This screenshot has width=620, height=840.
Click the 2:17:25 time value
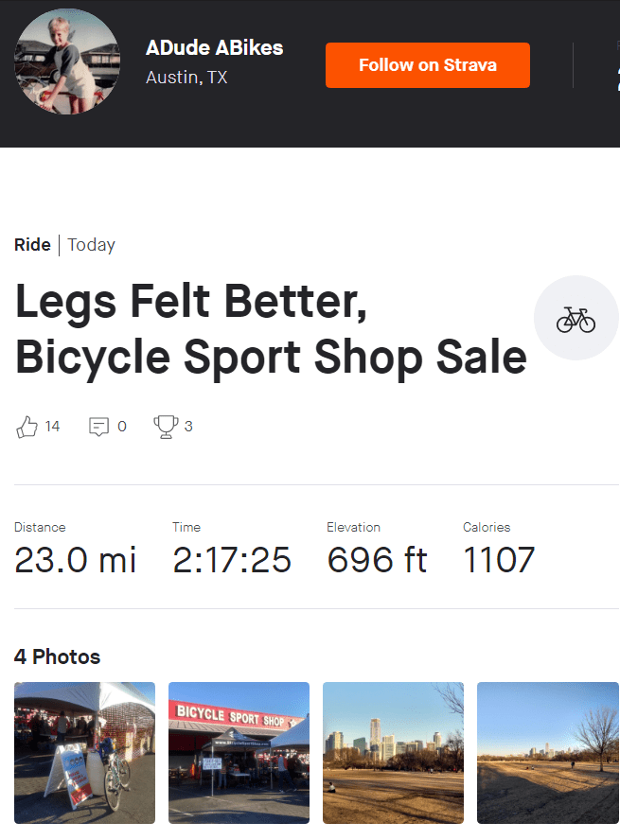[232, 560]
